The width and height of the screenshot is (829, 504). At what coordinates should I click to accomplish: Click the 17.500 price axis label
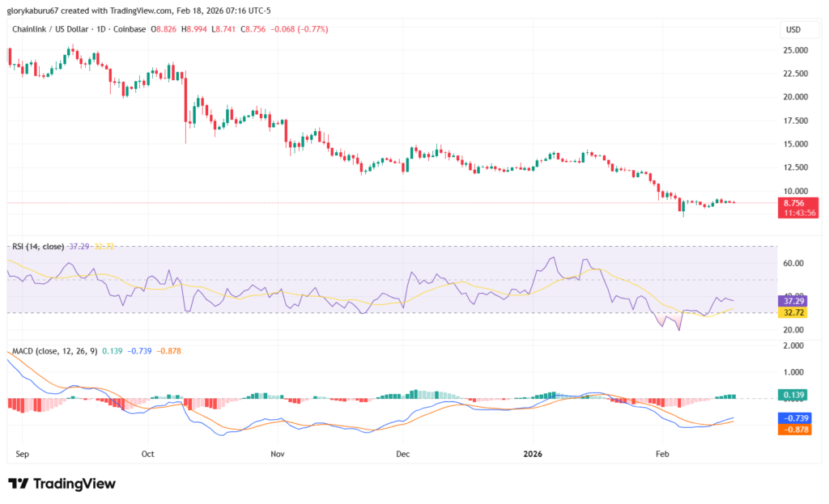pos(795,121)
